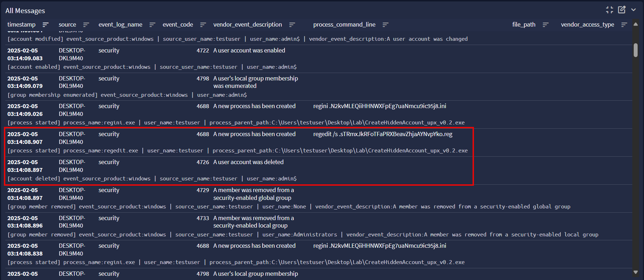Click the sort icon beside event_code
Image resolution: width=644 pixels, height=280 pixels.
pos(203,25)
